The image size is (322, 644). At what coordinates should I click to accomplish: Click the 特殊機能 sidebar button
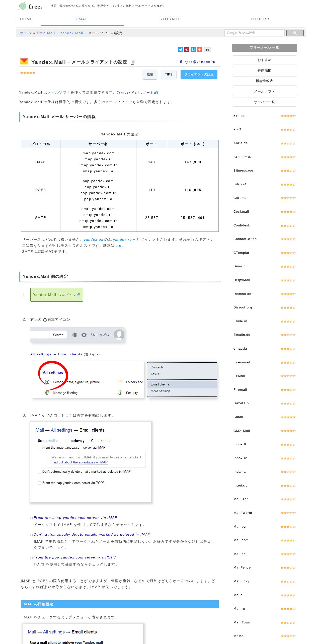(264, 70)
